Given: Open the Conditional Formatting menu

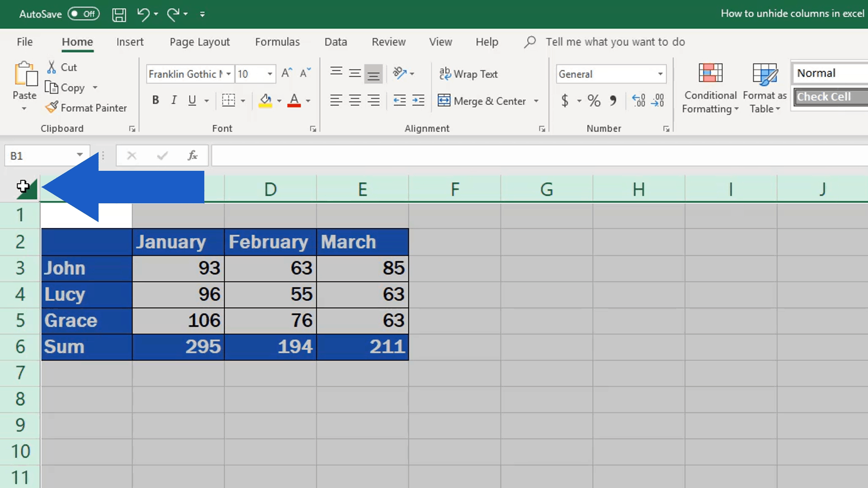Looking at the screenshot, I should (x=710, y=89).
